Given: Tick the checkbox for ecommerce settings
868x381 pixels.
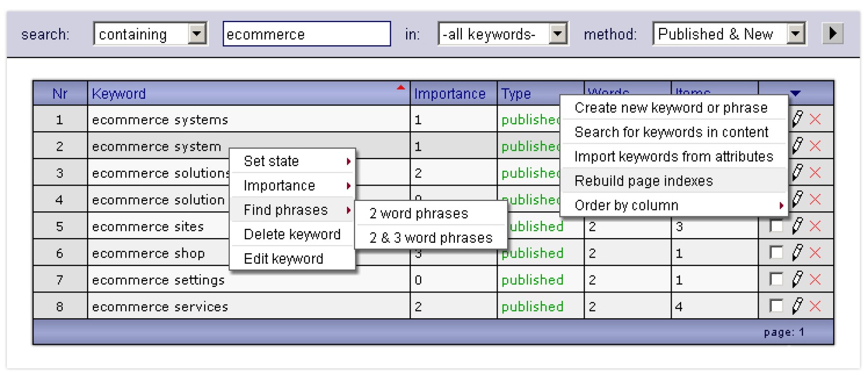Looking at the screenshot, I should (776, 280).
